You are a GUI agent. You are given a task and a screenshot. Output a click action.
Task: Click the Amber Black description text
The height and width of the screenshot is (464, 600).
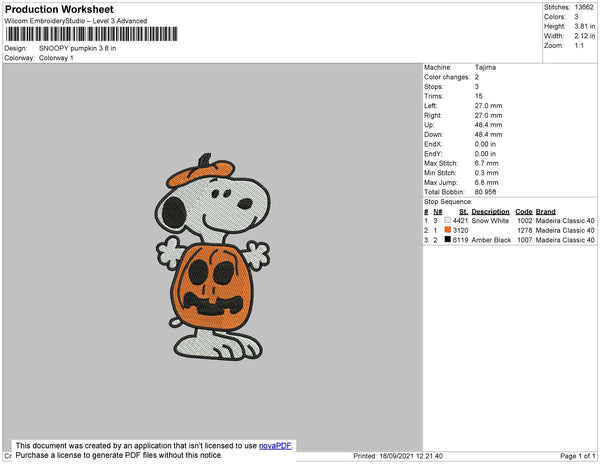(x=491, y=240)
